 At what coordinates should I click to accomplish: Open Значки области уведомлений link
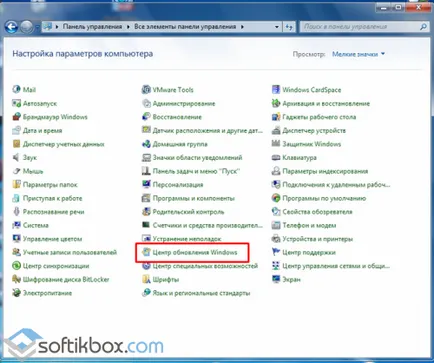pos(197,157)
